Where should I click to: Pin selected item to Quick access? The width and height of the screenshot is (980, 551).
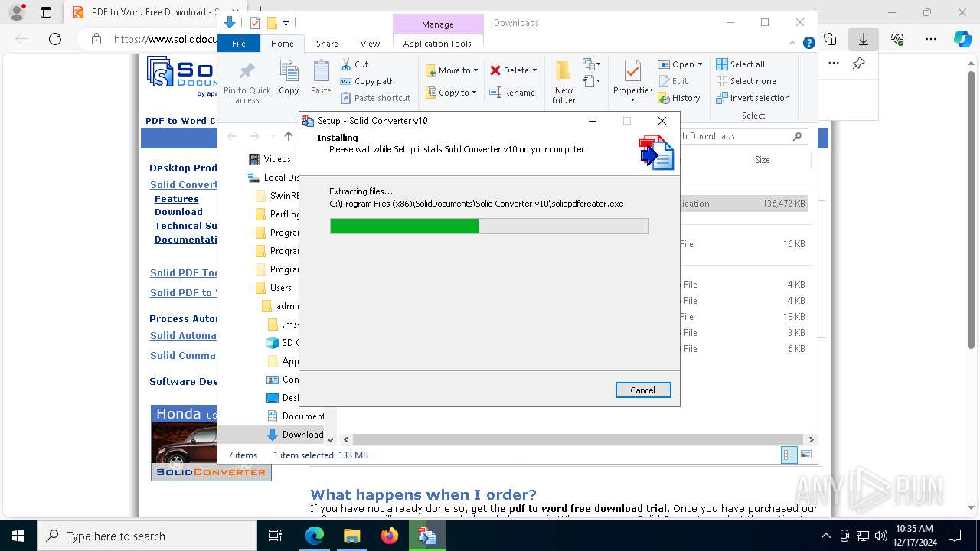click(247, 83)
